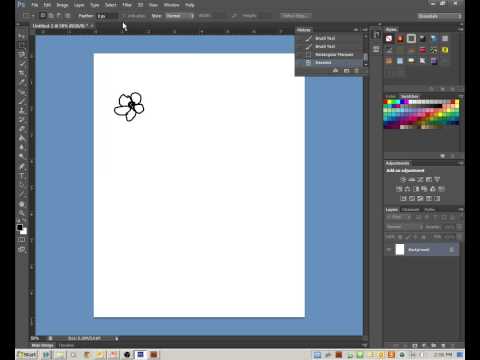480x360 pixels.
Task: Create new document from current history state
Action: coord(335,71)
